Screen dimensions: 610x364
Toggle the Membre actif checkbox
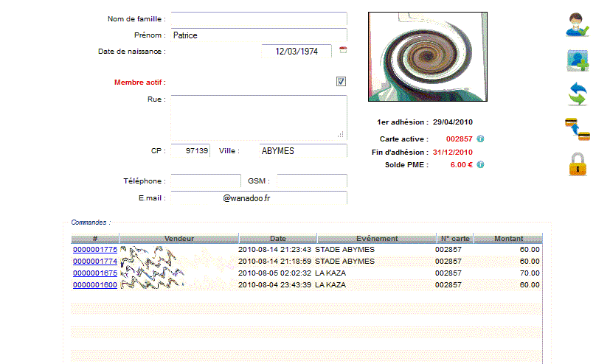[341, 82]
